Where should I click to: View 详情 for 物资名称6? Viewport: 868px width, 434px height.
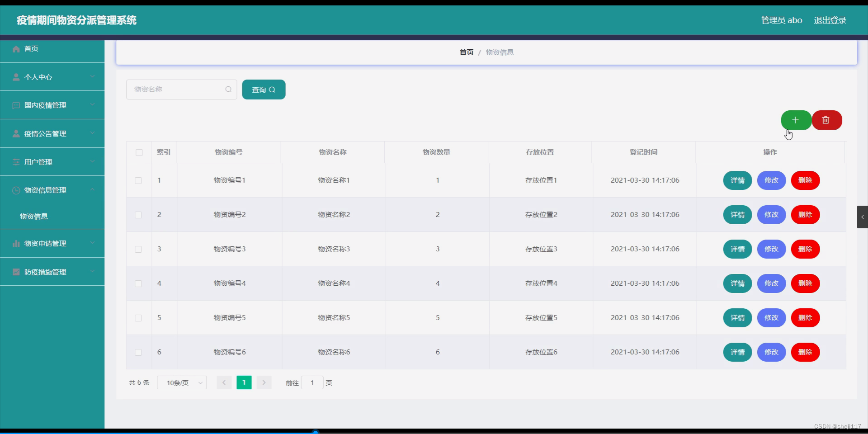coord(737,352)
